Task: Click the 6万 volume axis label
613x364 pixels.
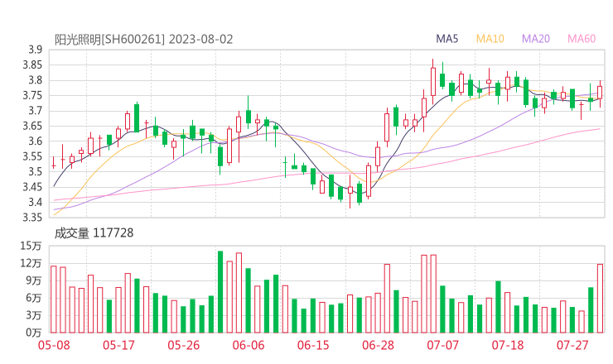Action: [x=34, y=299]
